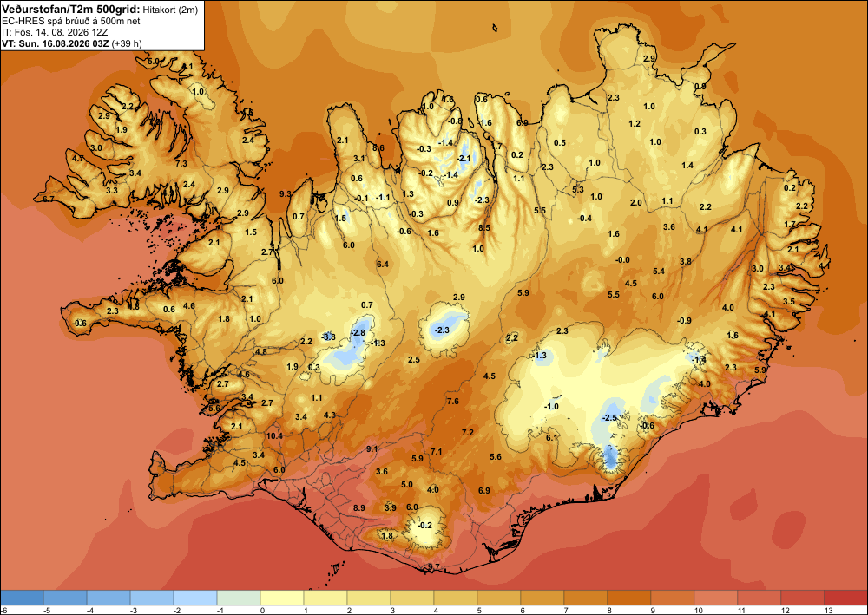The width and height of the screenshot is (868, 615).
Task: Select the -0.2 label on the southern ice cap
Action: [425, 525]
